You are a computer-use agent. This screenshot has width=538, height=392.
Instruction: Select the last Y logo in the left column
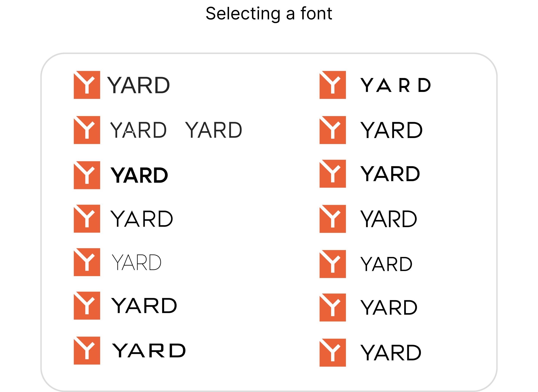(x=87, y=350)
